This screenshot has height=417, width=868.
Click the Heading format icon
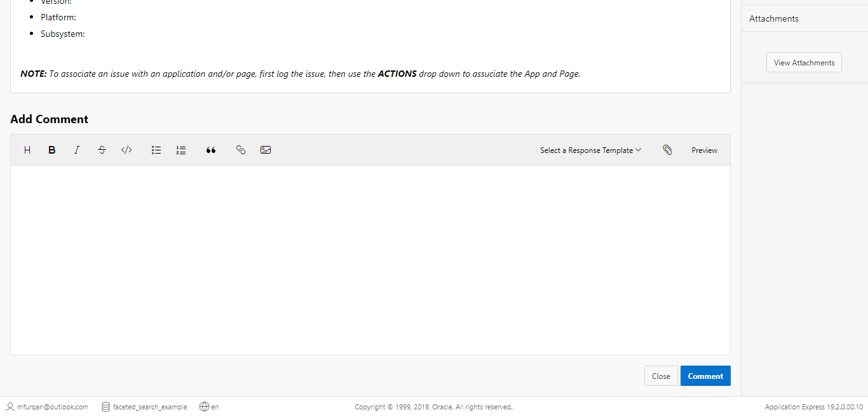(x=27, y=150)
